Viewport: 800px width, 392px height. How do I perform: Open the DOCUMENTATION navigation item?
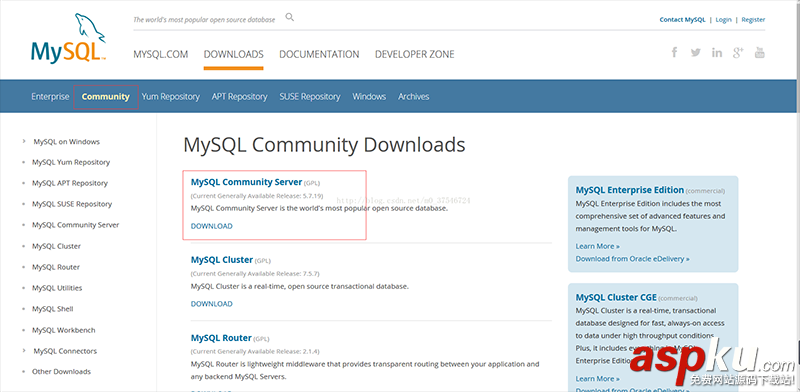[319, 54]
